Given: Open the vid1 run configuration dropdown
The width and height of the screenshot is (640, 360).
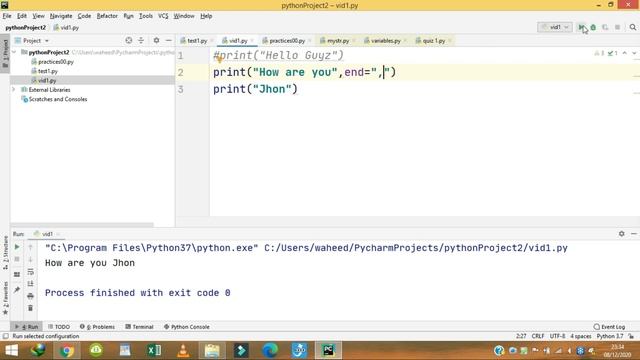Looking at the screenshot, I should tap(555, 27).
